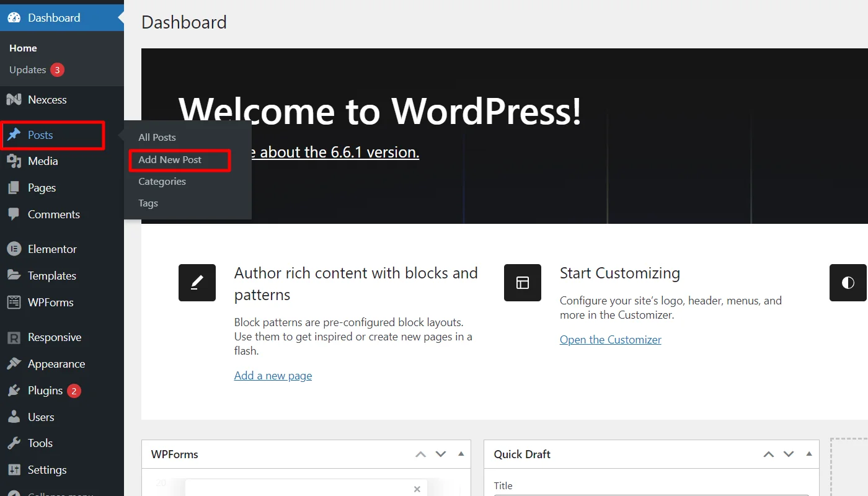
Task: Move WPForms widget up with chevron
Action: [420, 454]
